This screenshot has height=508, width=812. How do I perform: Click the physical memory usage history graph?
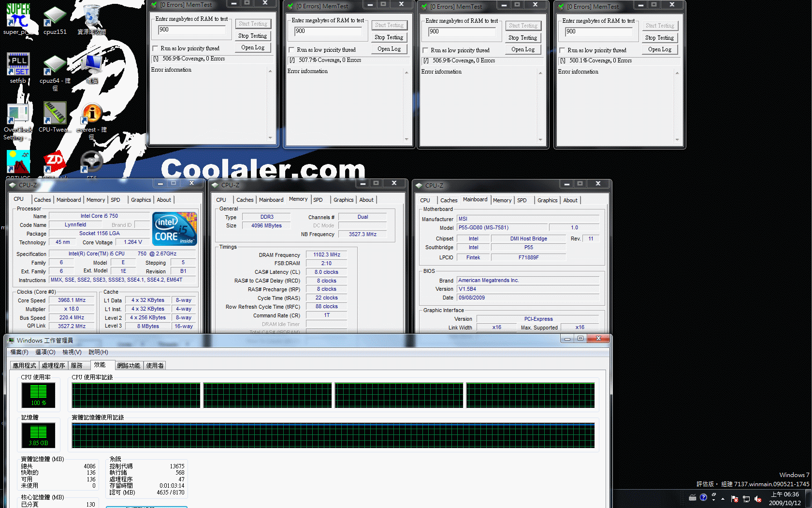(333, 435)
